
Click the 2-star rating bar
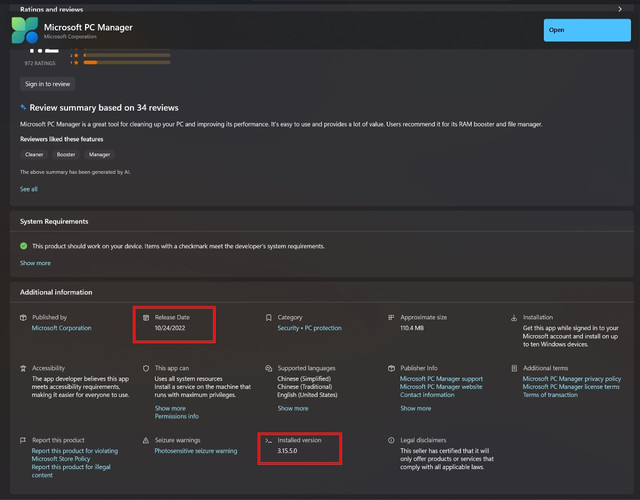coord(127,55)
